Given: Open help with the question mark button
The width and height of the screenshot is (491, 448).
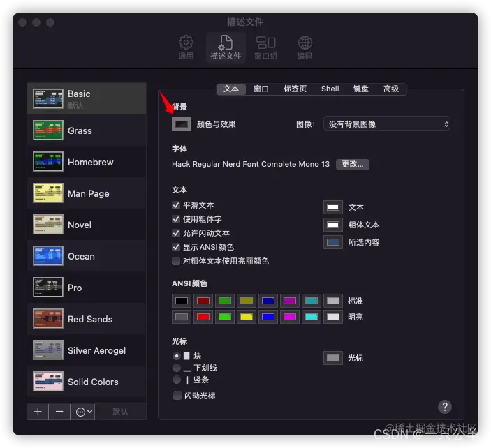Looking at the screenshot, I should pyautogui.click(x=445, y=407).
